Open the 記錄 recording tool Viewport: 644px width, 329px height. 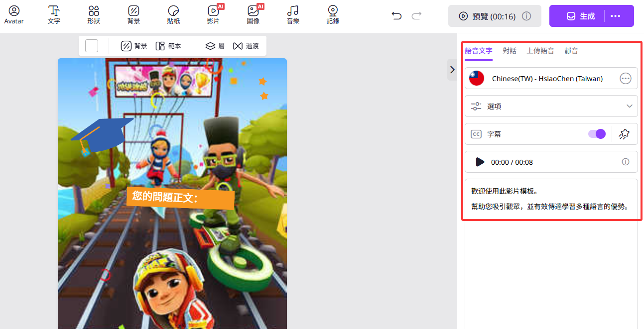pyautogui.click(x=333, y=15)
